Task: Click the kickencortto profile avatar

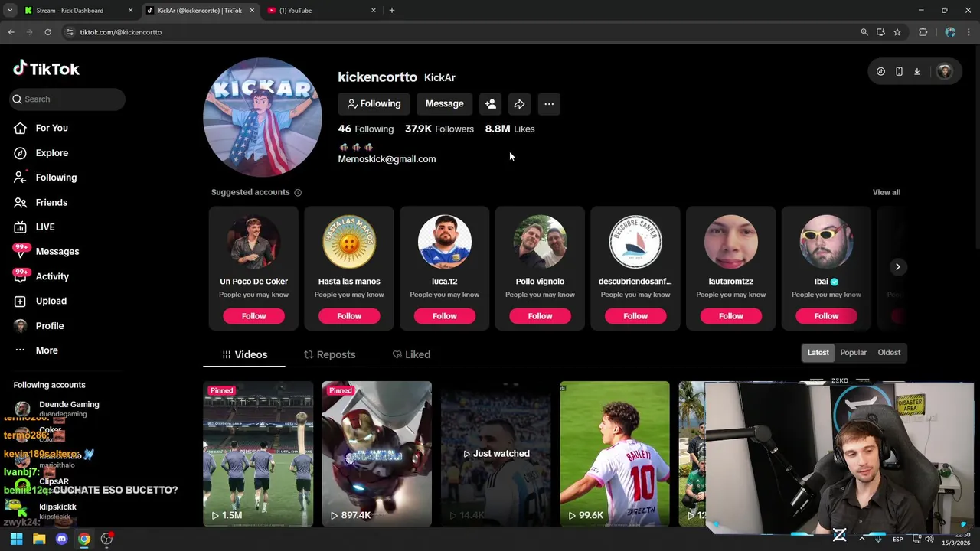Action: (x=263, y=117)
